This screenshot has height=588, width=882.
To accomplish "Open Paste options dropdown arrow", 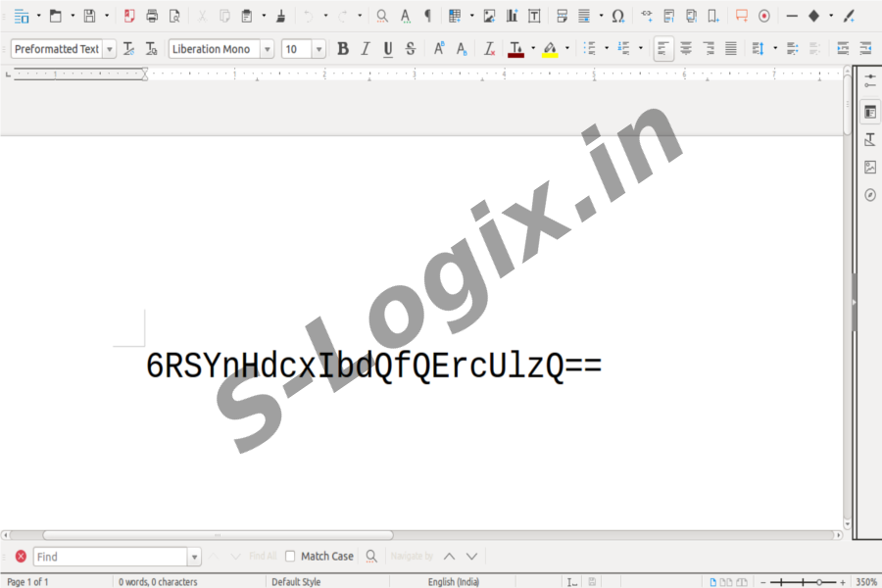I will 264,16.
